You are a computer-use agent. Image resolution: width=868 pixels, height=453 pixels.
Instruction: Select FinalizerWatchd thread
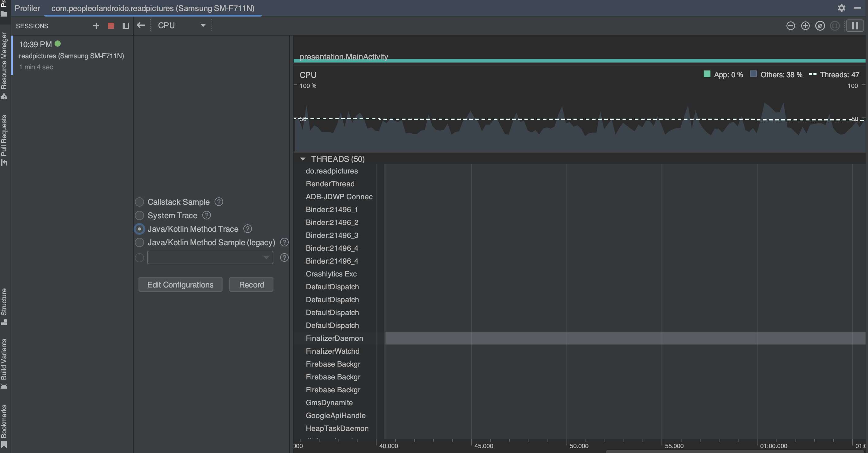(x=333, y=351)
